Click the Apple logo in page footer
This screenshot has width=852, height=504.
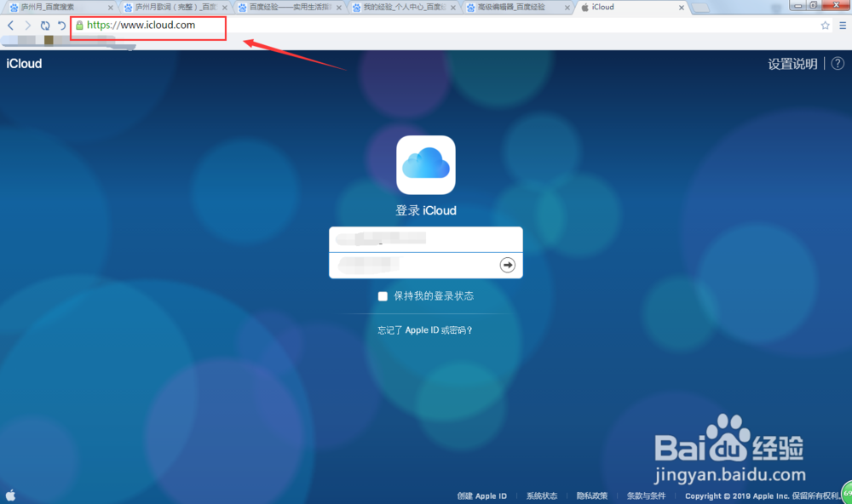pyautogui.click(x=10, y=495)
